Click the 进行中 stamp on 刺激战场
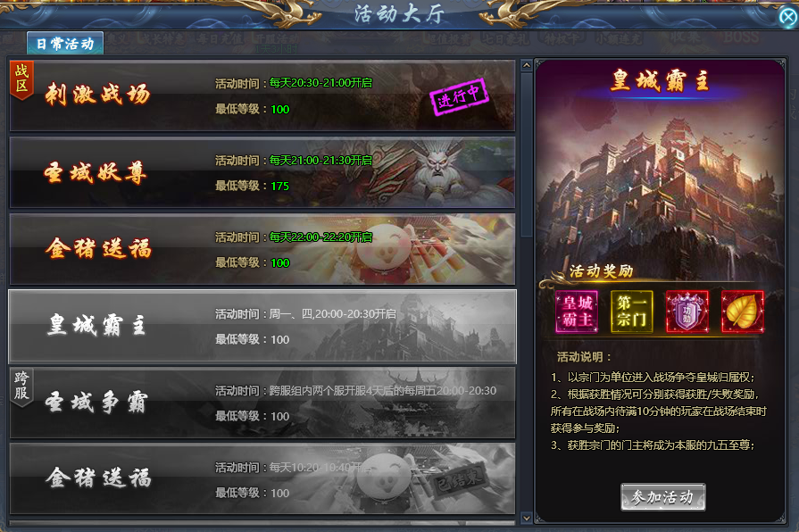The width and height of the screenshot is (799, 532). tap(459, 96)
